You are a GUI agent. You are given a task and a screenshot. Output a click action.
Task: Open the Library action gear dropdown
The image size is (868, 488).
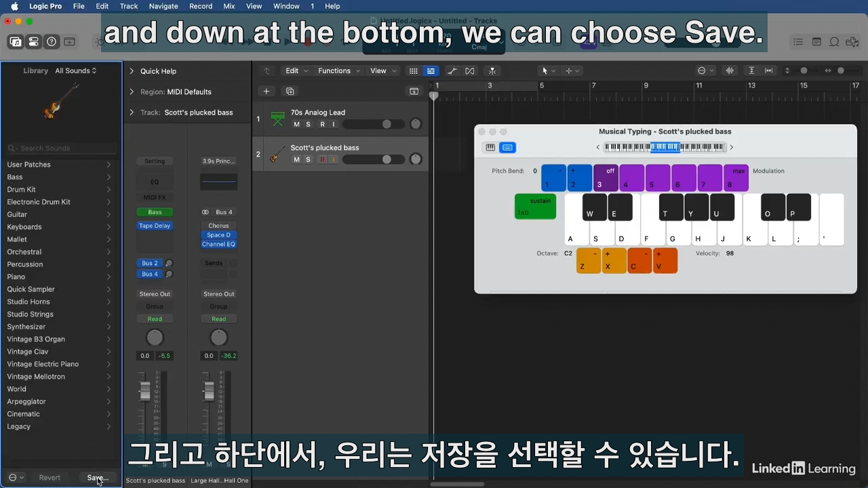point(16,477)
